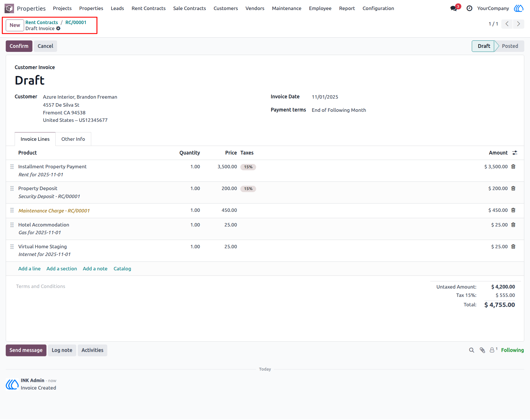Delete the Maintenance Charge line
Viewport: 530px width, 420px height.
513,210
